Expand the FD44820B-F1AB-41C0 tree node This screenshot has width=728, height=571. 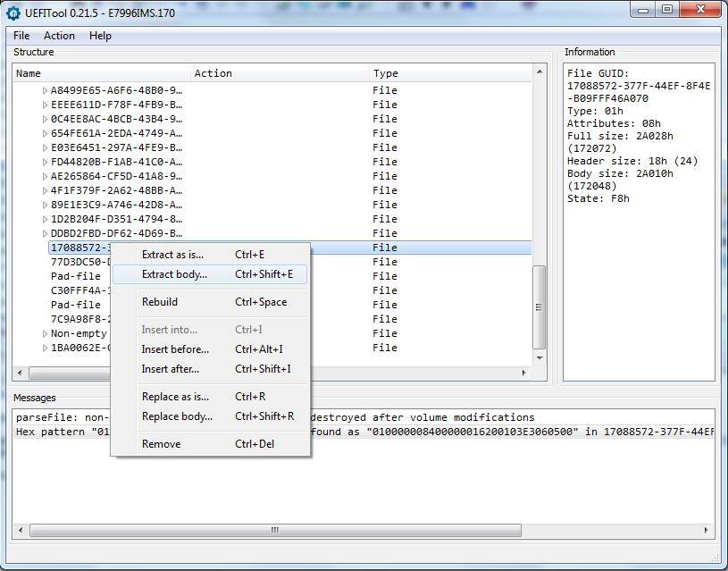45,162
